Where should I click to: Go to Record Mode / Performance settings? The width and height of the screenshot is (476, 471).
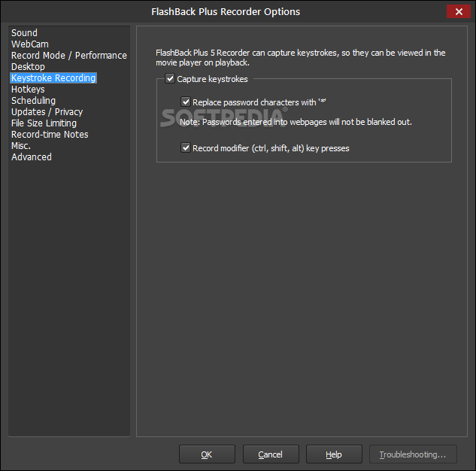(68, 56)
